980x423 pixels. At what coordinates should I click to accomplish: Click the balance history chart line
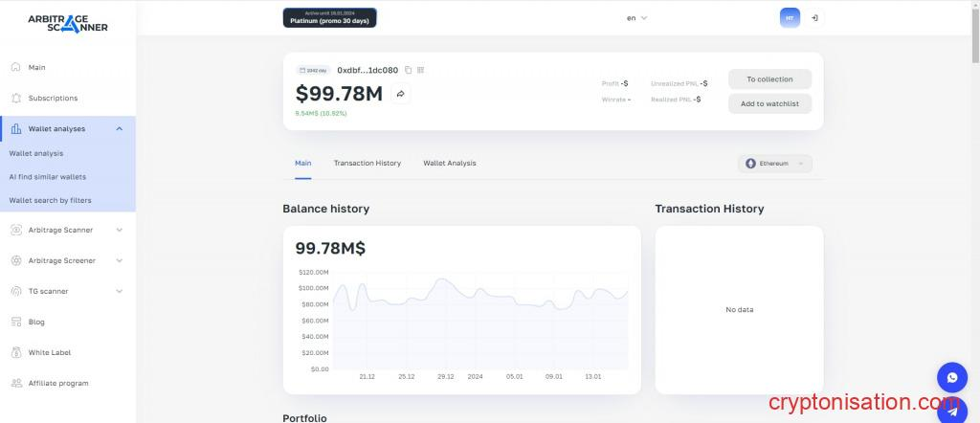(480, 296)
